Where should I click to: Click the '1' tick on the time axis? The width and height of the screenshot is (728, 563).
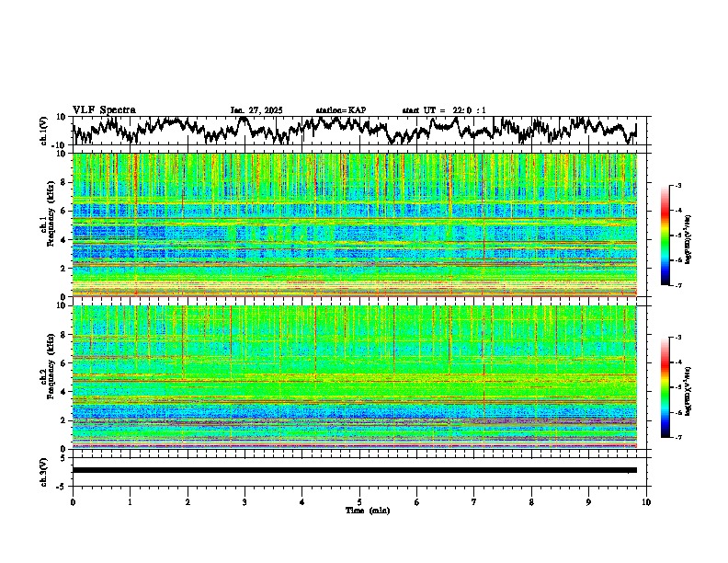(x=130, y=502)
